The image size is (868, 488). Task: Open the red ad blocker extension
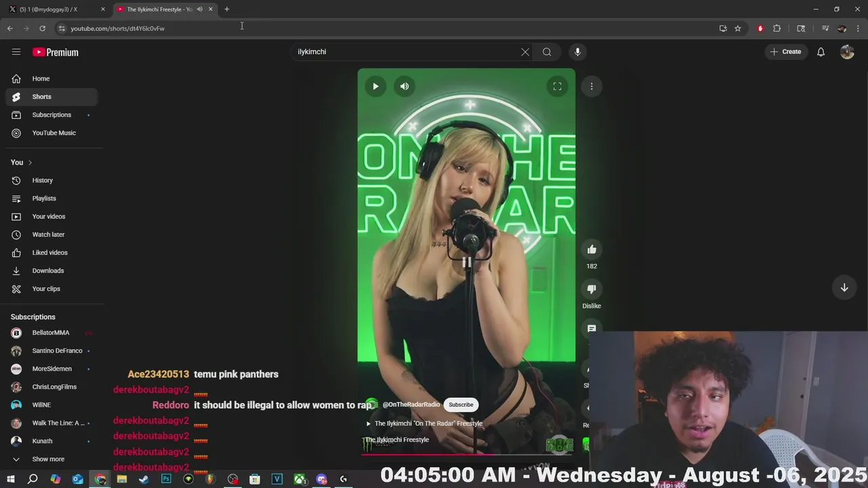(x=760, y=28)
